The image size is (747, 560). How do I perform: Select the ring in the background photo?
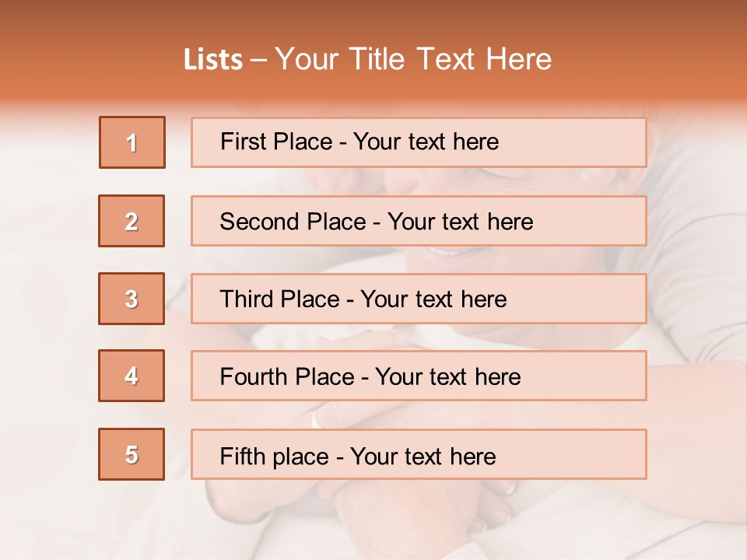[x=317, y=420]
